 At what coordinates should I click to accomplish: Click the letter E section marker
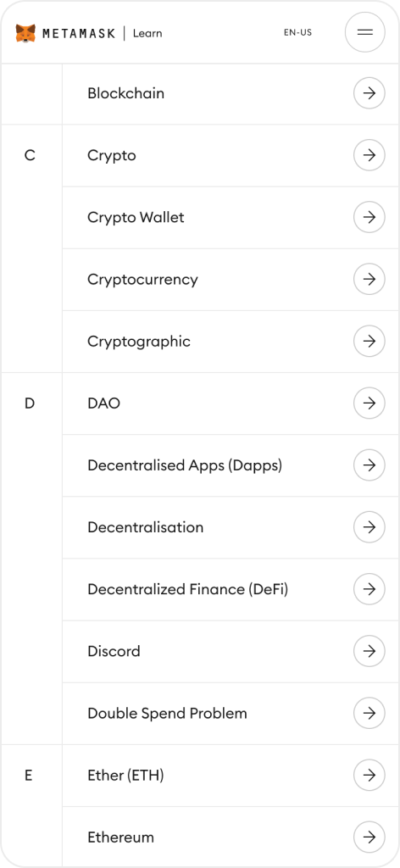click(28, 776)
